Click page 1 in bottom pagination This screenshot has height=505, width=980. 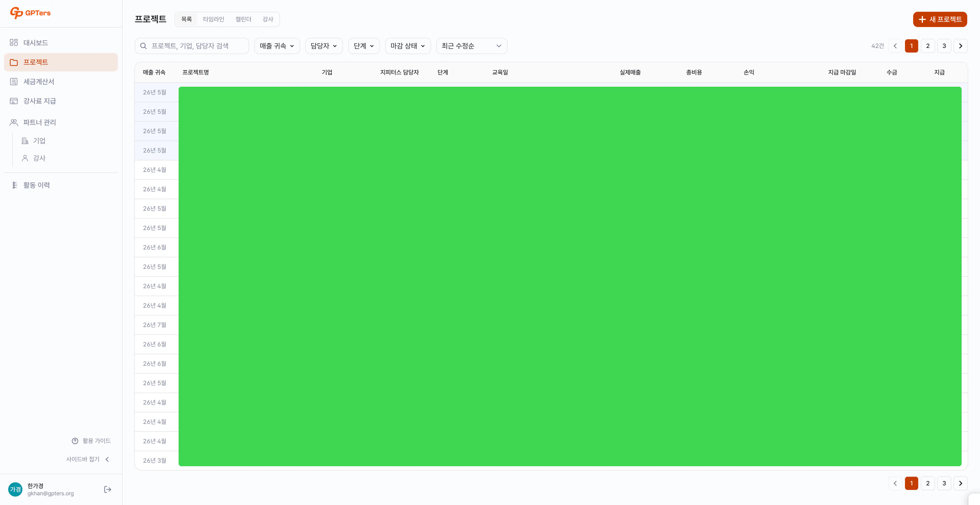tap(912, 483)
